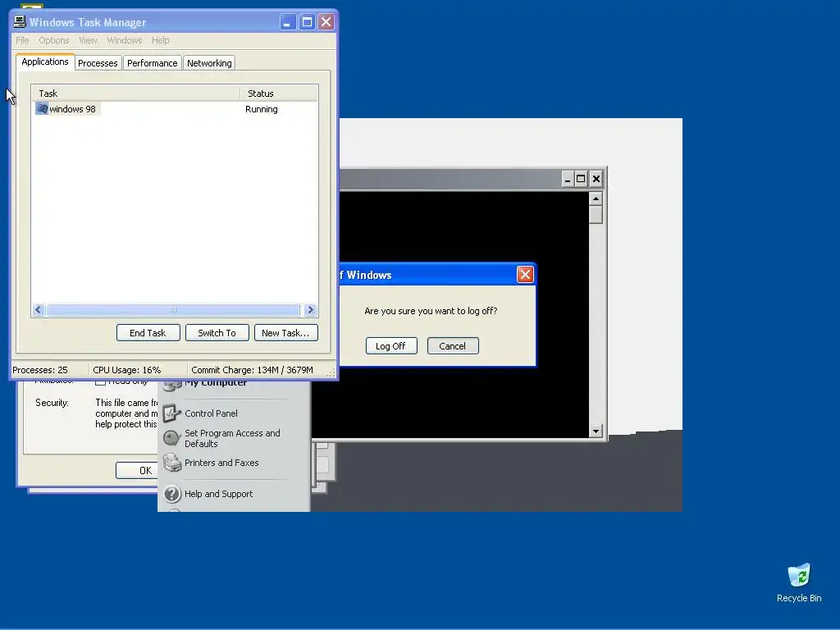Minimize the Windows Task Manager

pos(288,22)
